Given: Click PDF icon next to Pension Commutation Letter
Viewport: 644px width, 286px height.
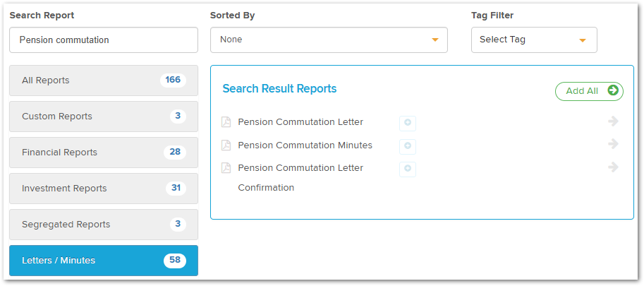Looking at the screenshot, I should click(226, 122).
